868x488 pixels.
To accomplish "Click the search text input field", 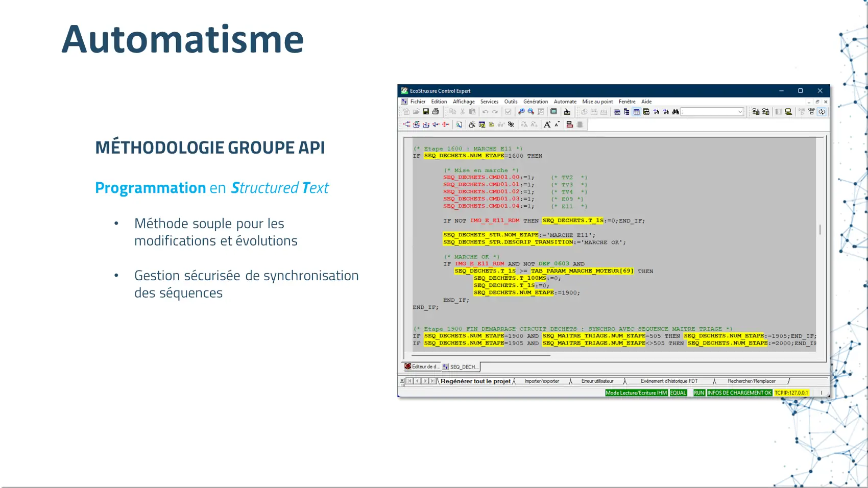I will 709,112.
